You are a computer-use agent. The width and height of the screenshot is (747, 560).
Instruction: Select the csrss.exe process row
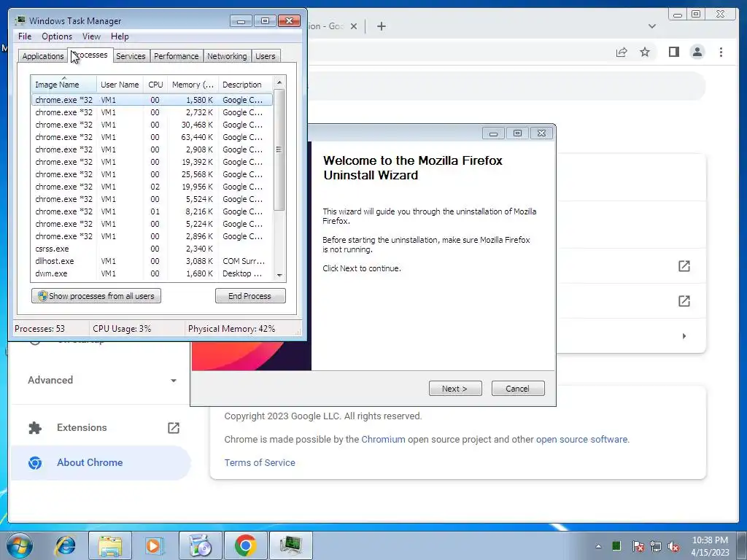[152, 249]
